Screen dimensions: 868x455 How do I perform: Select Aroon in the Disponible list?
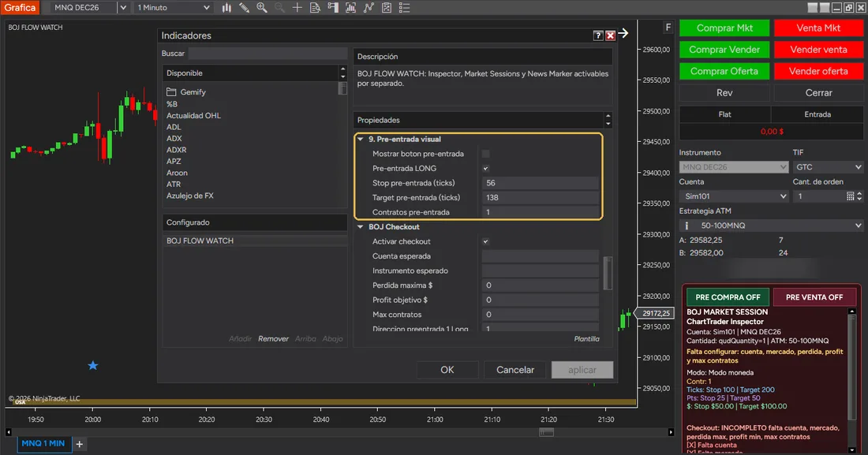tap(177, 173)
